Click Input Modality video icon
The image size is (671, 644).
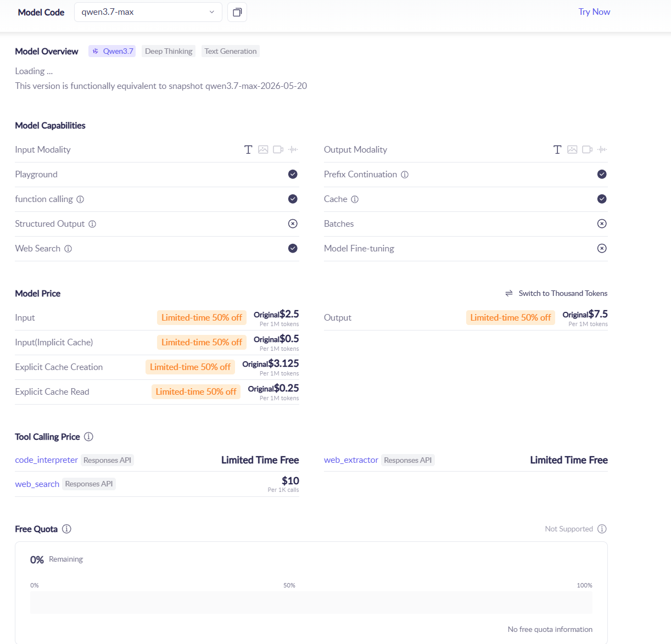278,149
